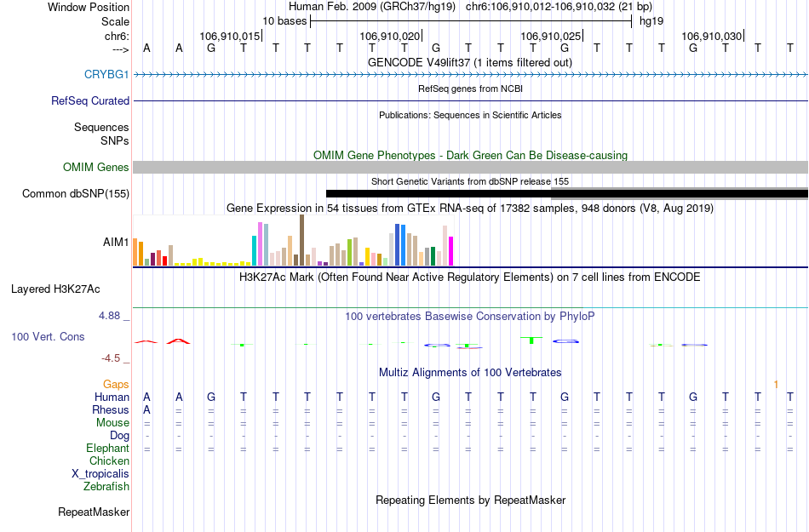Click the 10 bases scale bar
This screenshot has height=532, width=809.
[x=471, y=21]
